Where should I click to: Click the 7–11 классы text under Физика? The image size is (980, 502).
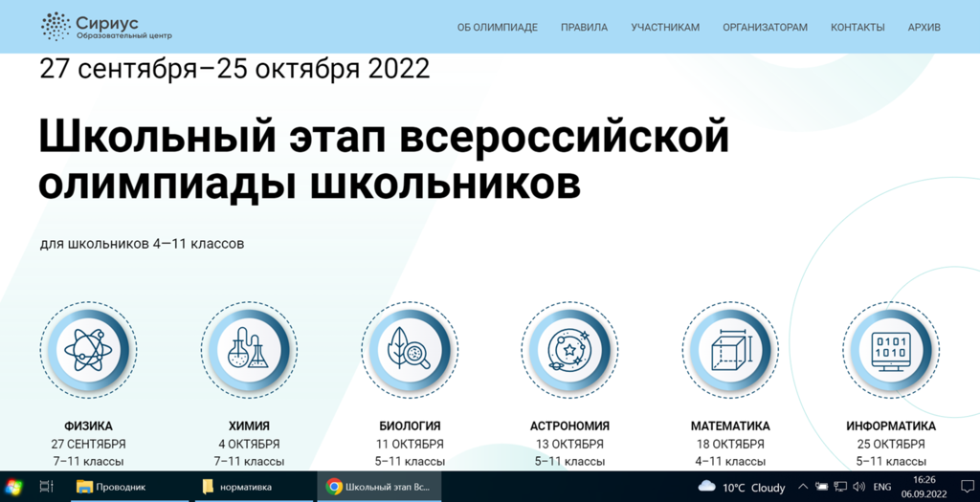coord(88,462)
